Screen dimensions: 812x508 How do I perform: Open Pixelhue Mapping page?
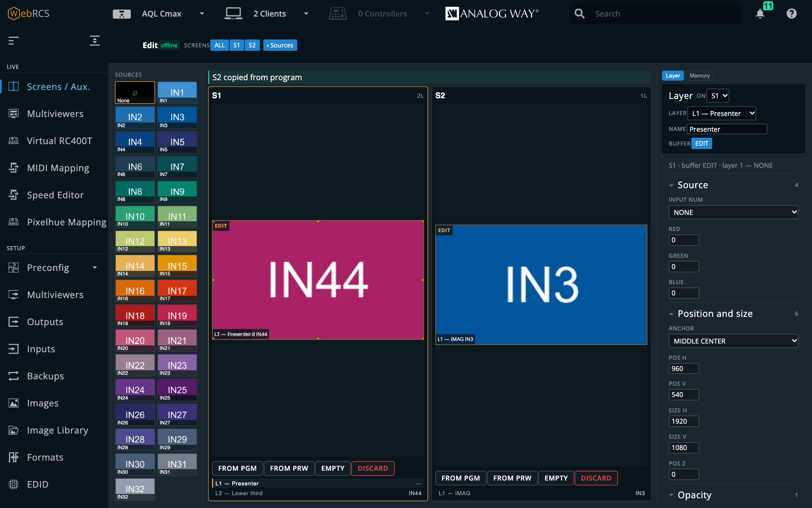[x=54, y=222]
